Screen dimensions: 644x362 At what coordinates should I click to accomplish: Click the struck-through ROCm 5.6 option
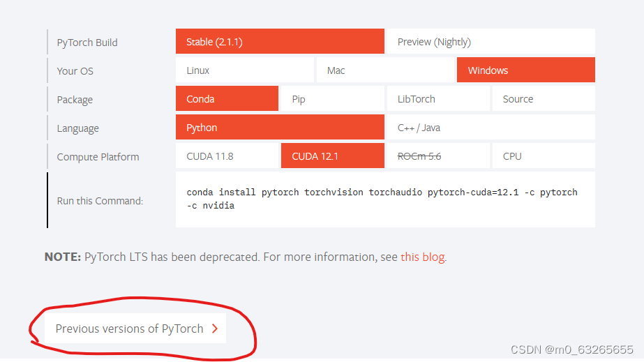point(438,156)
